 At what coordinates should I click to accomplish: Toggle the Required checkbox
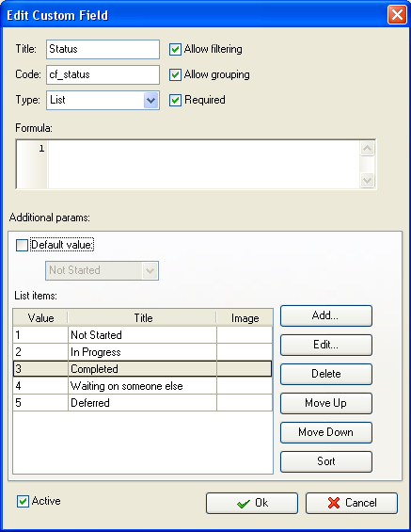click(175, 100)
